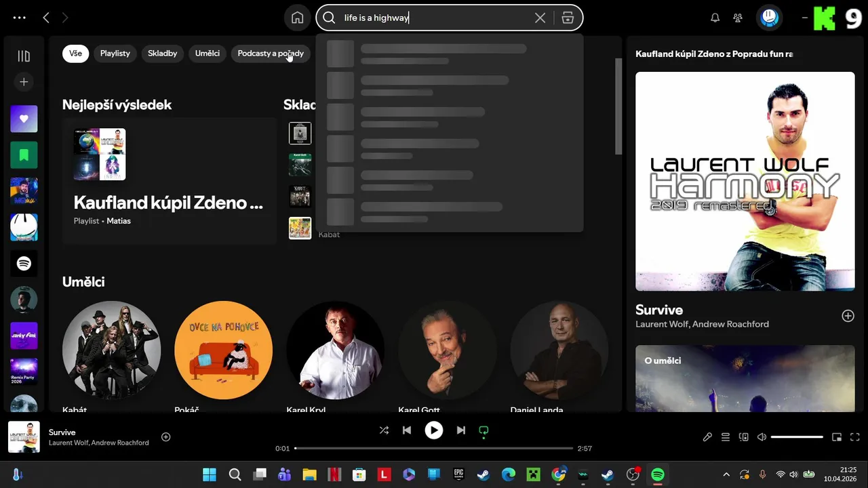Screen dimensions: 868x488
Task: Open connect to a device
Action: (743, 437)
